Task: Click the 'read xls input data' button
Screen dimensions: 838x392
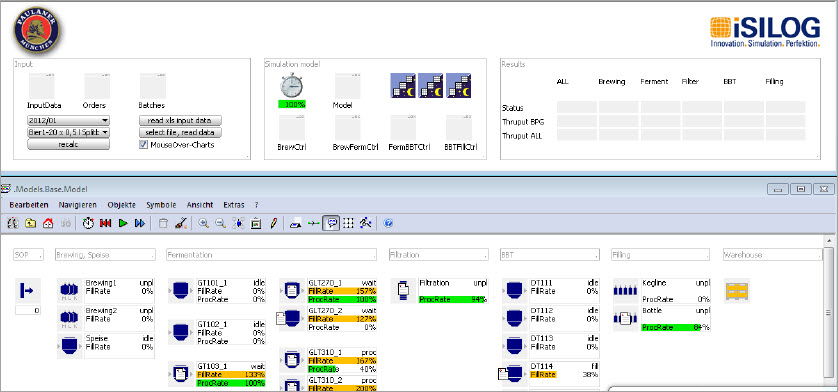Action: (180, 120)
